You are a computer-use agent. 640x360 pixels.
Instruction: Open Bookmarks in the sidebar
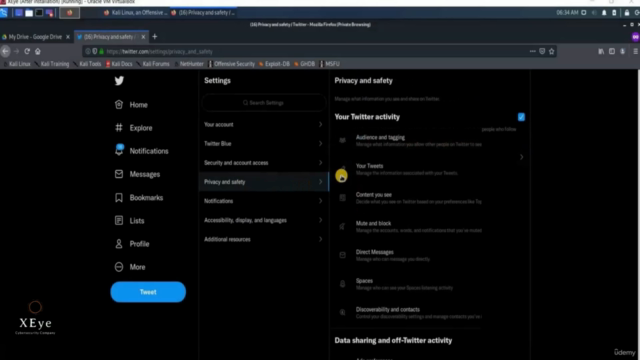[x=139, y=198]
